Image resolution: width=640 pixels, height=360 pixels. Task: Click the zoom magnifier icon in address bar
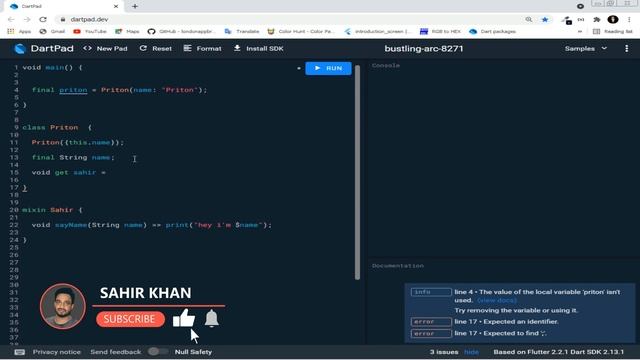tap(529, 20)
